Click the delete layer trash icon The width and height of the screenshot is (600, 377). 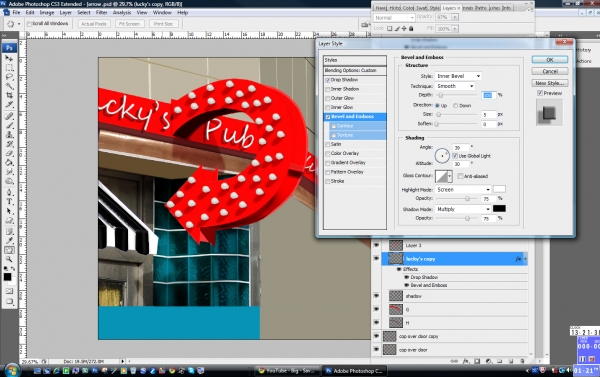click(522, 361)
